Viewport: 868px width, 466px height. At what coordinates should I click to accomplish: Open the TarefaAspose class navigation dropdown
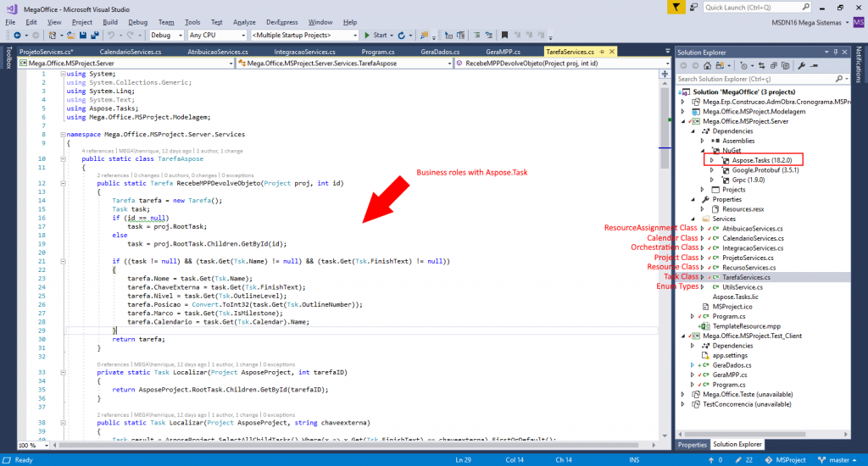tap(345, 64)
